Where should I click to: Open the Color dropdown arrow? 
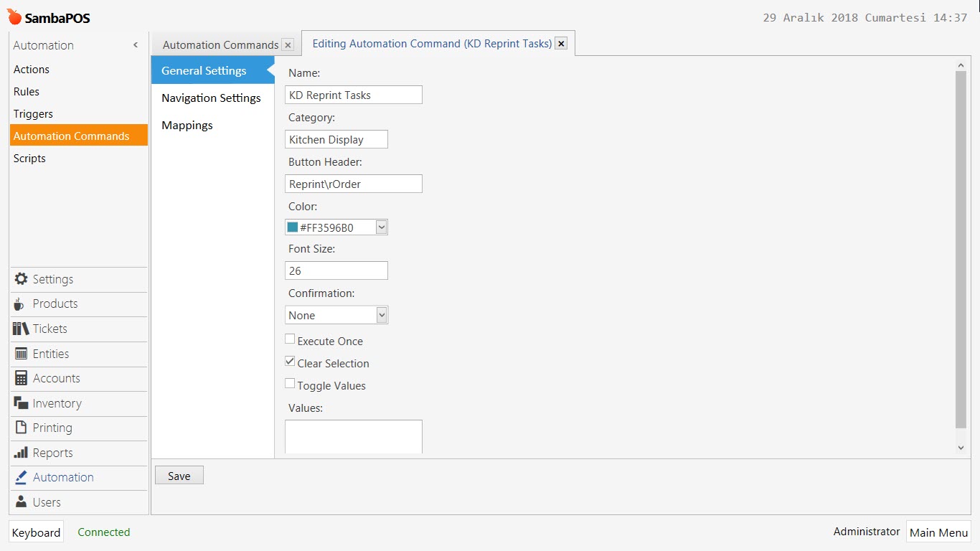(382, 227)
